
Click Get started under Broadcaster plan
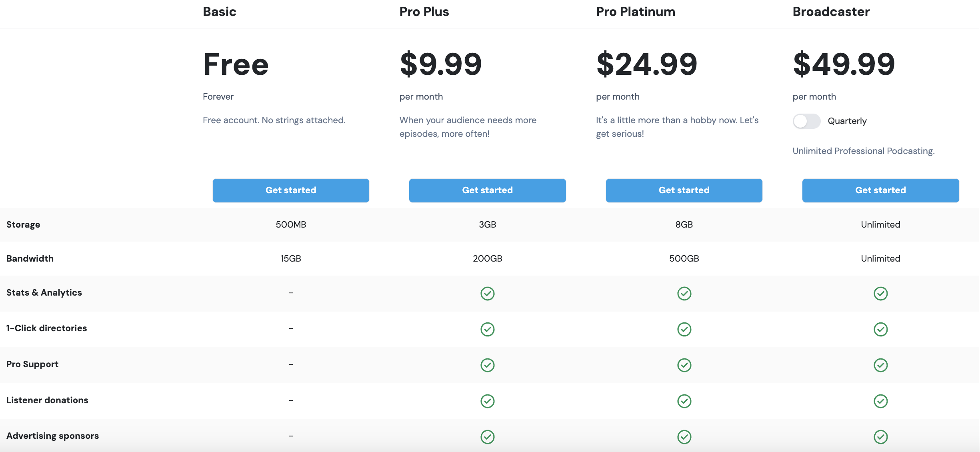point(880,190)
